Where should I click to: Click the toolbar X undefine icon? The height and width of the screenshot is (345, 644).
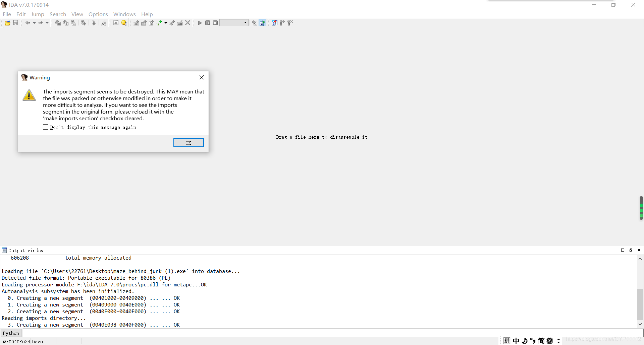click(x=188, y=23)
